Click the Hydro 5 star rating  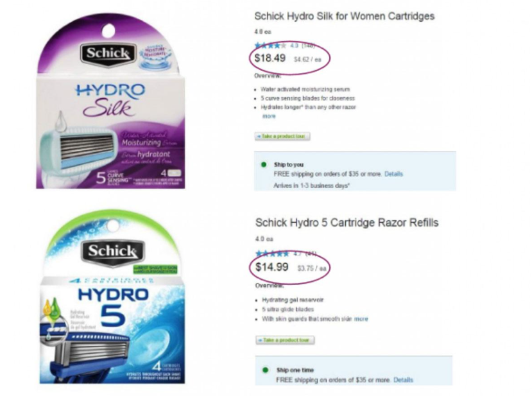click(x=272, y=254)
